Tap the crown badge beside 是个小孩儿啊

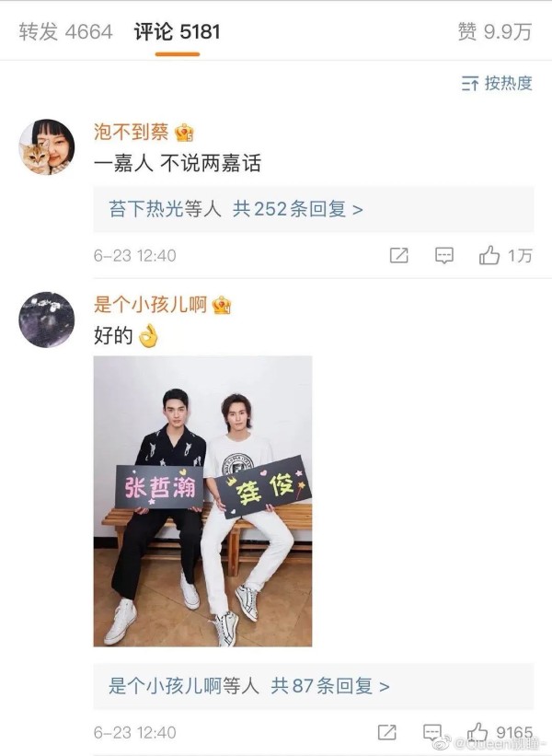point(222,305)
